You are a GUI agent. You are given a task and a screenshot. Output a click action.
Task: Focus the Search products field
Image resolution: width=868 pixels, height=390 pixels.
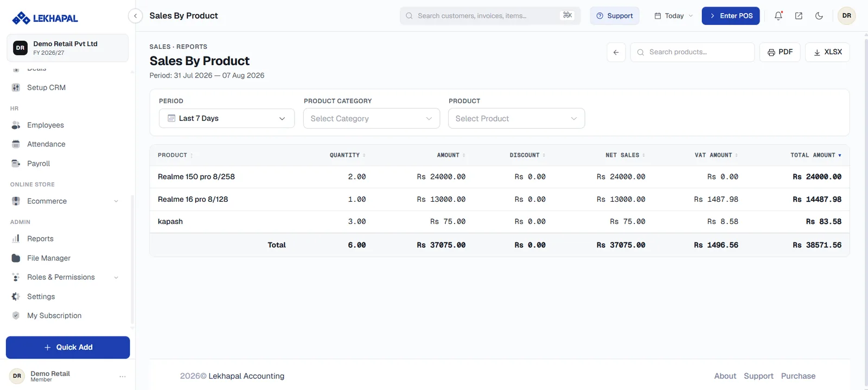(x=692, y=52)
